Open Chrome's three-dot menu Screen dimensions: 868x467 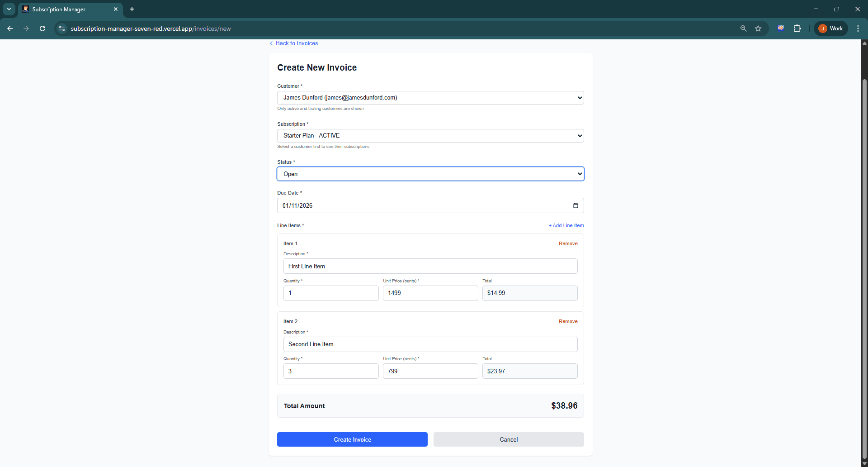(x=858, y=29)
